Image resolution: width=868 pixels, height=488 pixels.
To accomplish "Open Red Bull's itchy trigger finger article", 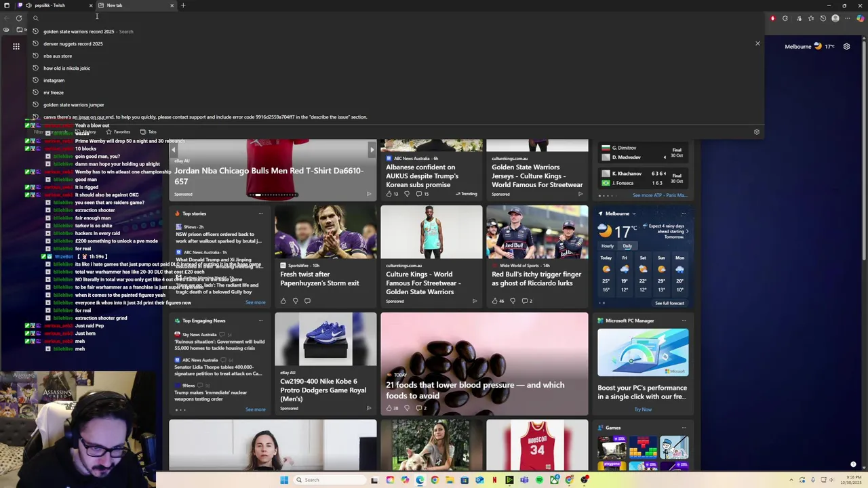I will pos(536,279).
